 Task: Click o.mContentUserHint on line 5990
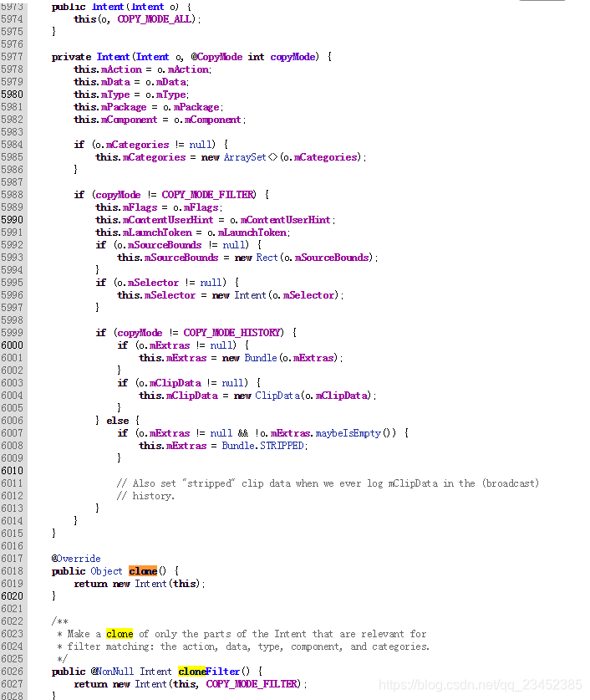pyautogui.click(x=280, y=220)
